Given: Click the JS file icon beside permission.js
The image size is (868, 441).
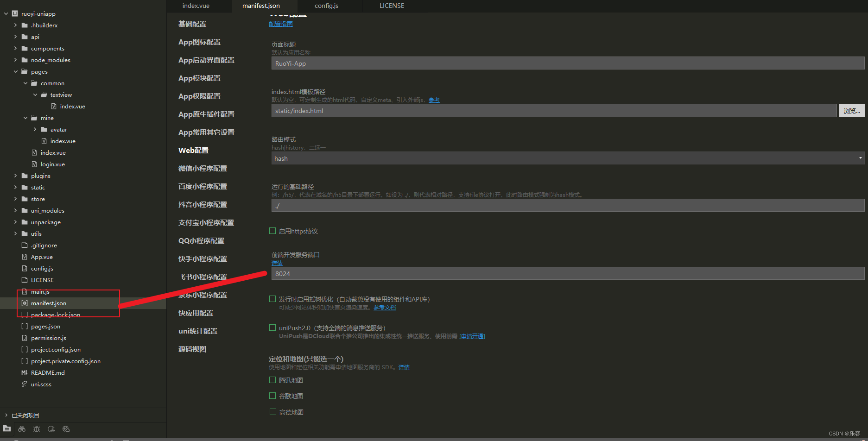Looking at the screenshot, I should coord(25,338).
